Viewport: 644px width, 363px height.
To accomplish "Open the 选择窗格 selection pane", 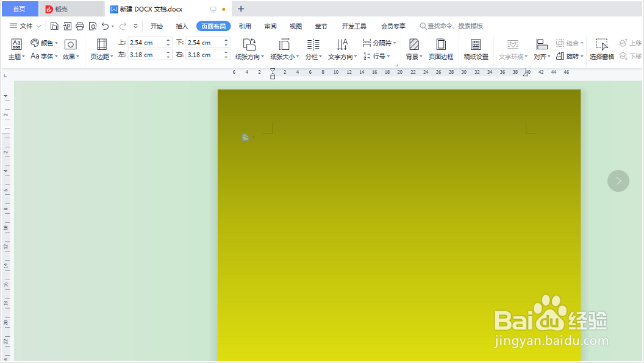I will pyautogui.click(x=602, y=49).
